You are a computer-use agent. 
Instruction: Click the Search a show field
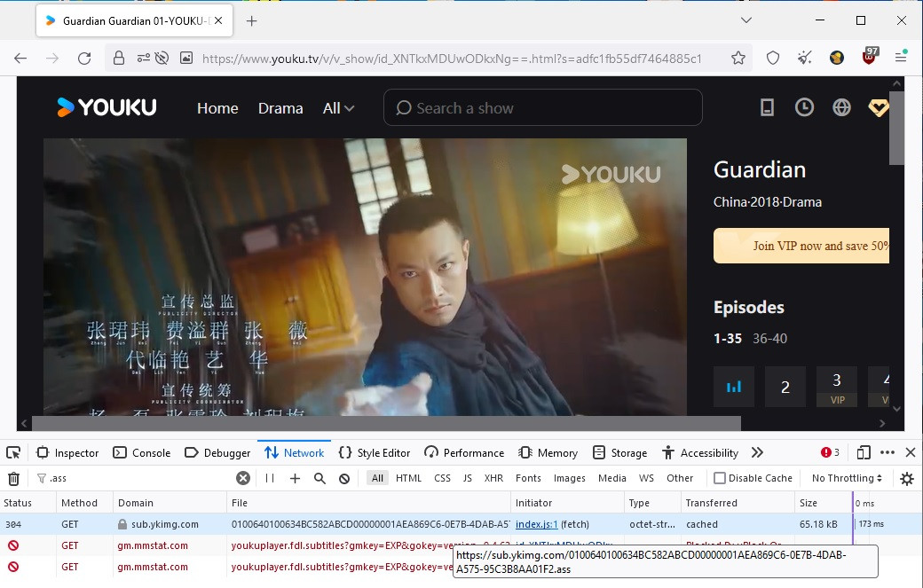point(542,108)
